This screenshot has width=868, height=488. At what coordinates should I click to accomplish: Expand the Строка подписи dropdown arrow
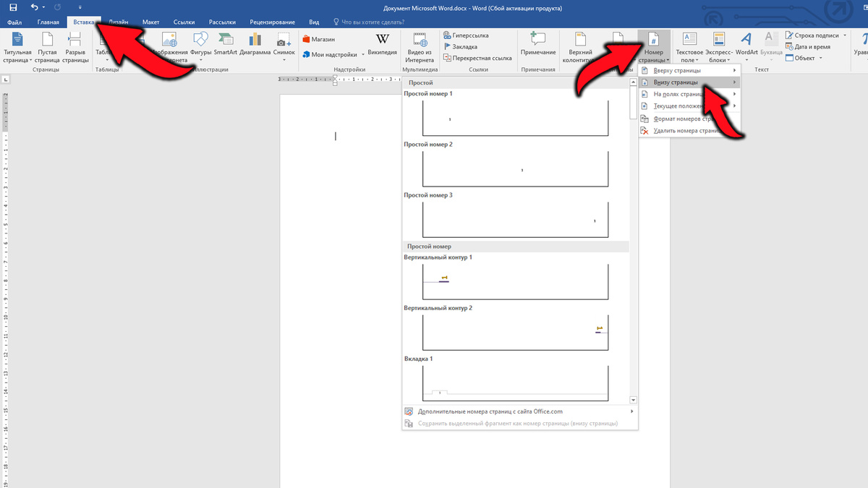[844, 35]
